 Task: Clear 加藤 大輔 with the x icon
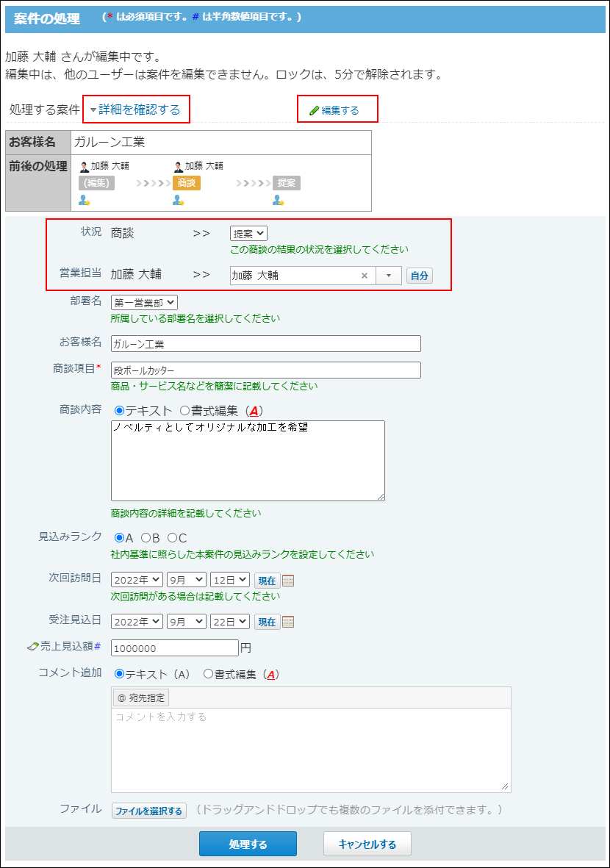pyautogui.click(x=364, y=276)
